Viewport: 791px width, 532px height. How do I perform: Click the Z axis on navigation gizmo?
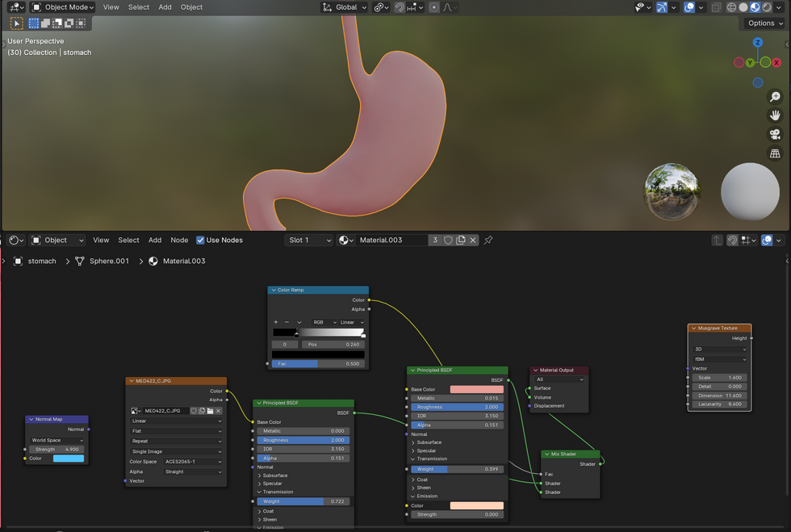coord(757,43)
